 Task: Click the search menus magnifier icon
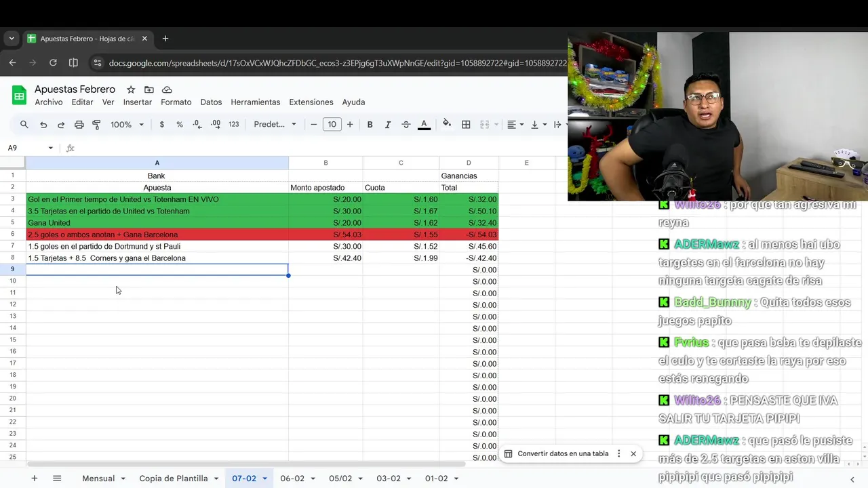(24, 125)
